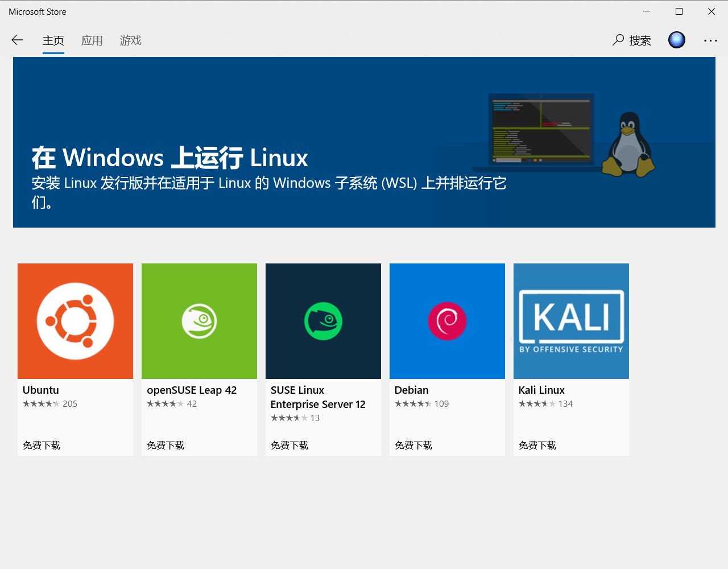Click the Ubuntu logo tile

75,321
